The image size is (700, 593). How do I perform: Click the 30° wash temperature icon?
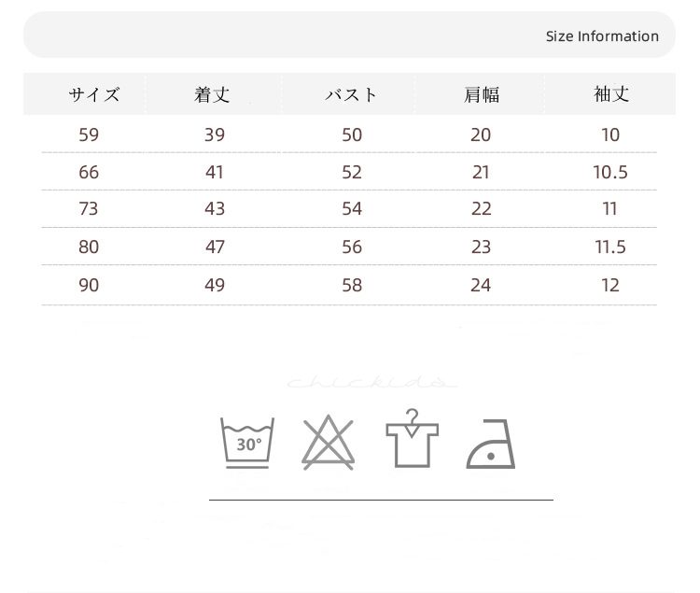pyautogui.click(x=247, y=443)
